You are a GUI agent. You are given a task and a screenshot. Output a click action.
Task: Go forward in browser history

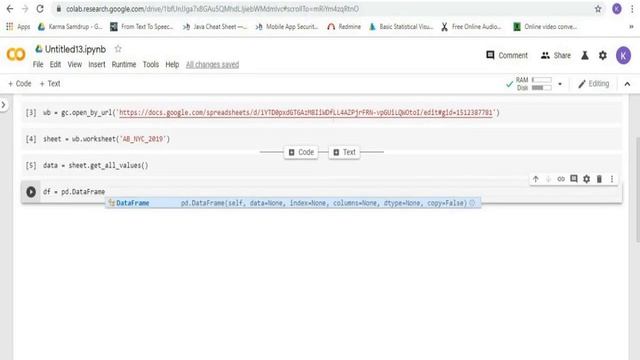[x=25, y=9]
